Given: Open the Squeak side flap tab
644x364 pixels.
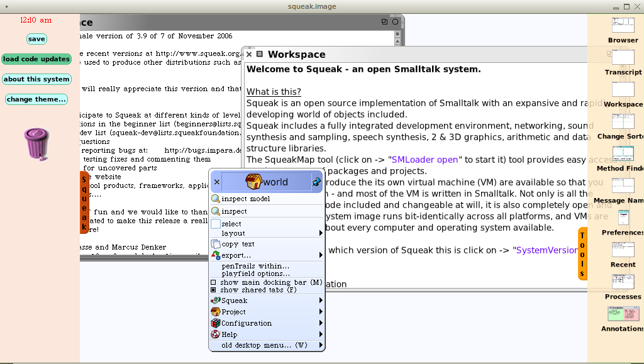Looking at the screenshot, I should [x=84, y=202].
